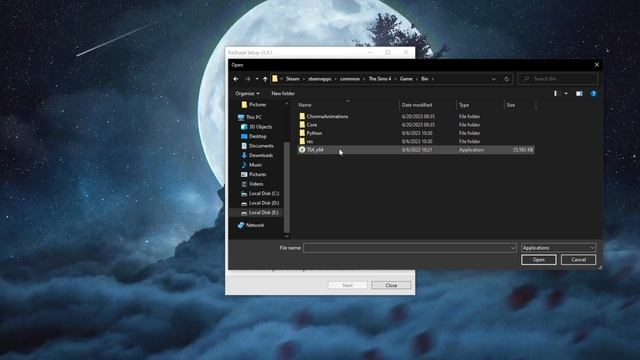640x360 pixels.
Task: Open the Applications file type dropdown
Action: (558, 248)
